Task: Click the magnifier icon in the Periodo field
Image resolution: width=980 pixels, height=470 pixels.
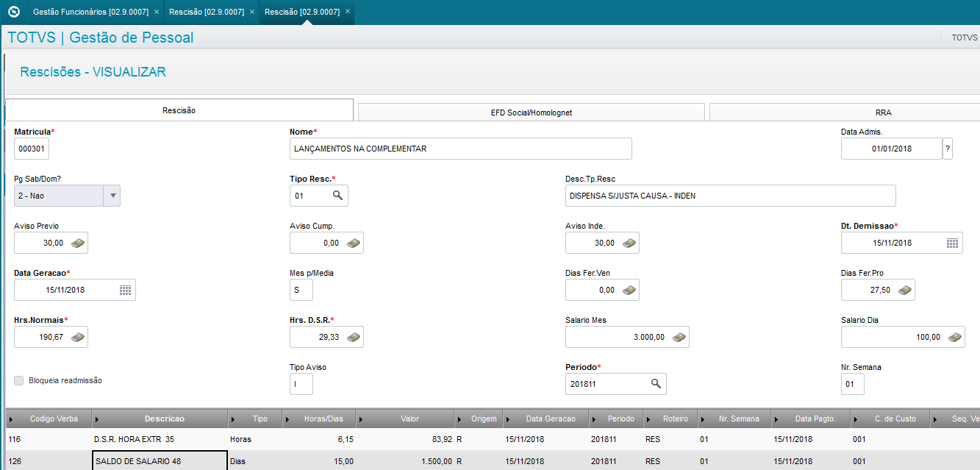Action: pos(656,384)
